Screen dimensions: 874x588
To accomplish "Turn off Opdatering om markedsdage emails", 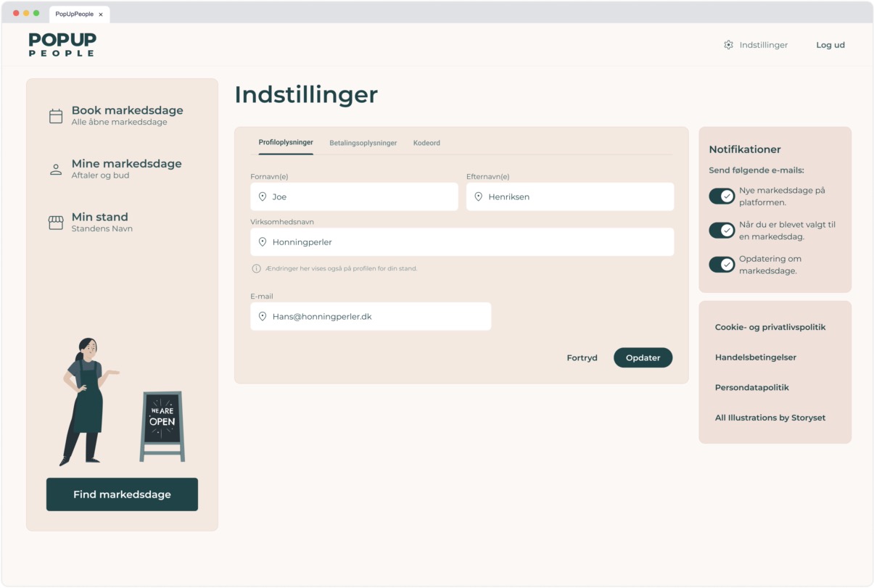I will pos(722,265).
